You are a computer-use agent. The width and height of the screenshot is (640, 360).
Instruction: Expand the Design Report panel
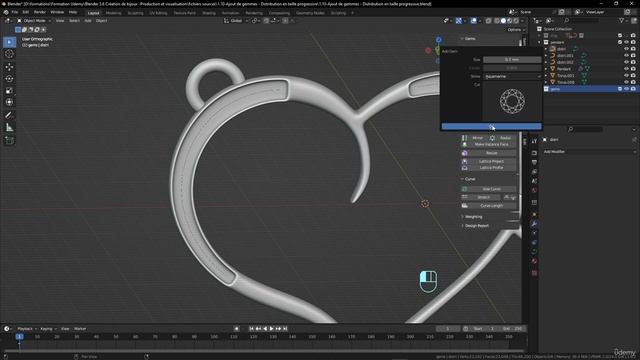(477, 226)
